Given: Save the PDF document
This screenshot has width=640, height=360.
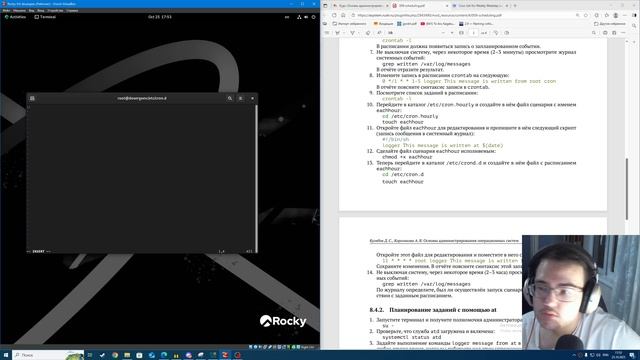Looking at the screenshot, I should pyautogui.click(x=614, y=33).
